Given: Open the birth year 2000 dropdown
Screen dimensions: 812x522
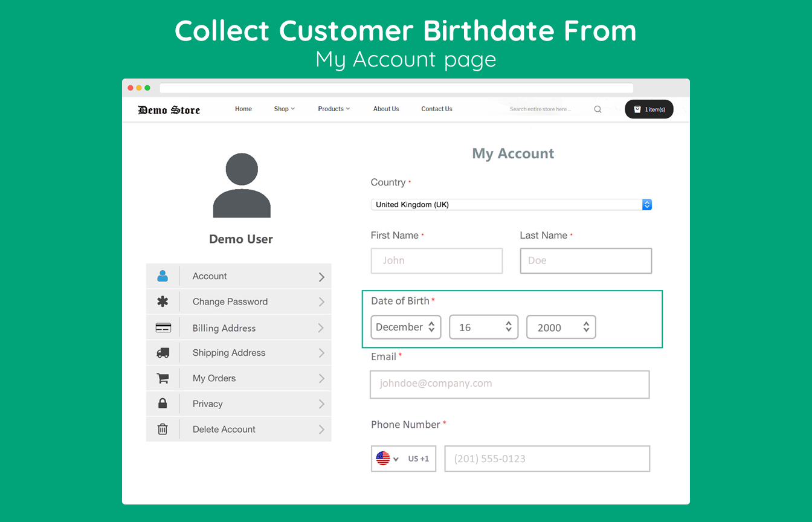Looking at the screenshot, I should [561, 327].
